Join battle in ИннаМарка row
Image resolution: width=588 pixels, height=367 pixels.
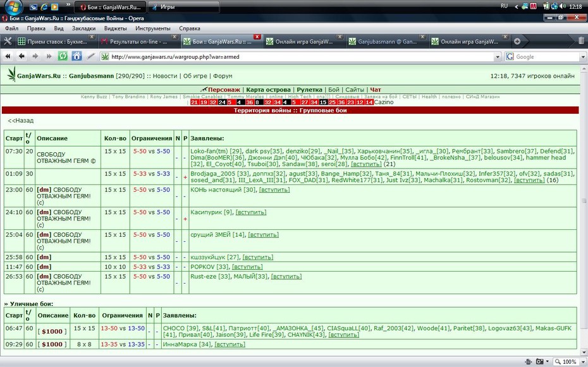click(x=230, y=344)
